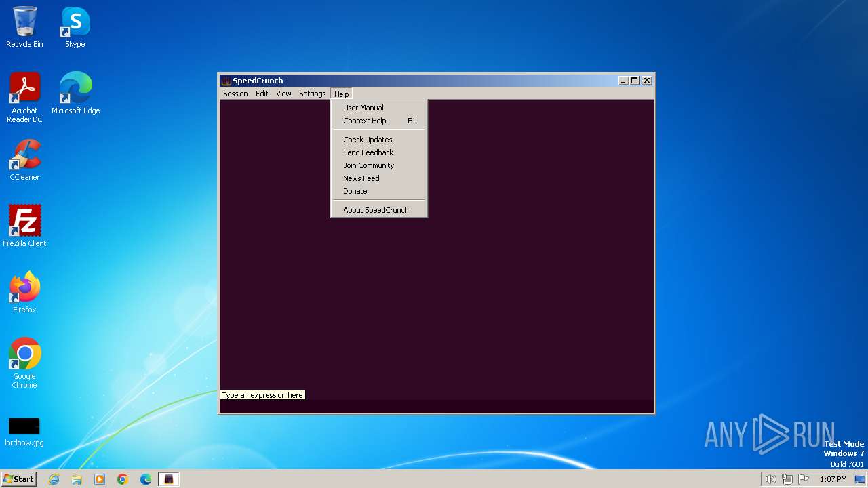Click the Show desktop tray button
The height and width of the screenshot is (488, 868).
(x=860, y=479)
